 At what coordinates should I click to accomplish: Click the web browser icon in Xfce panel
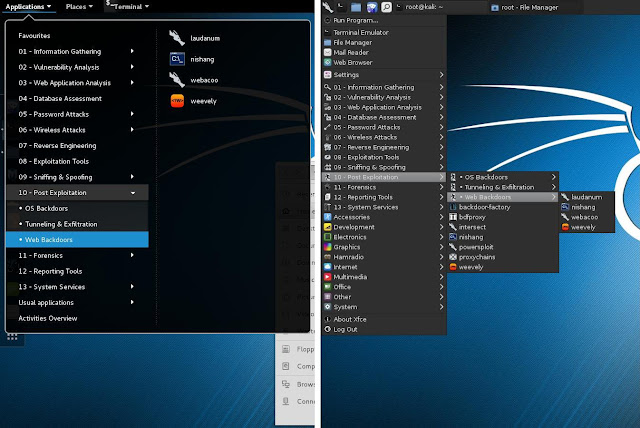tap(371, 7)
